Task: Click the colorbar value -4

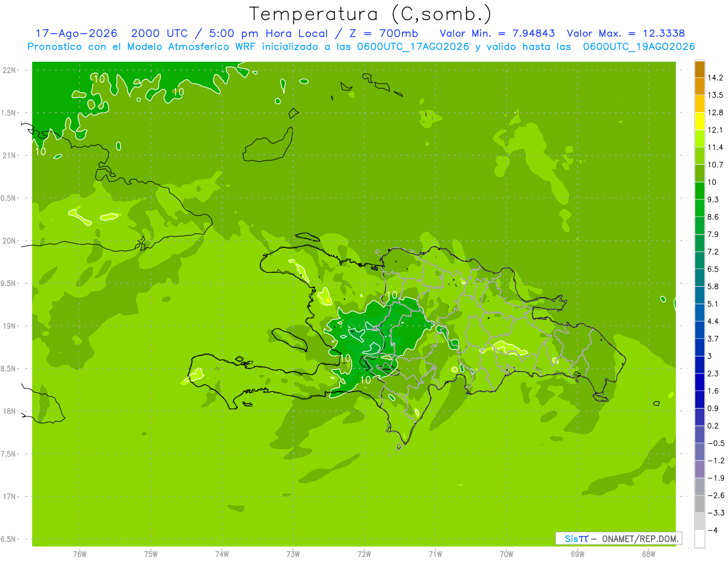Action: click(713, 530)
